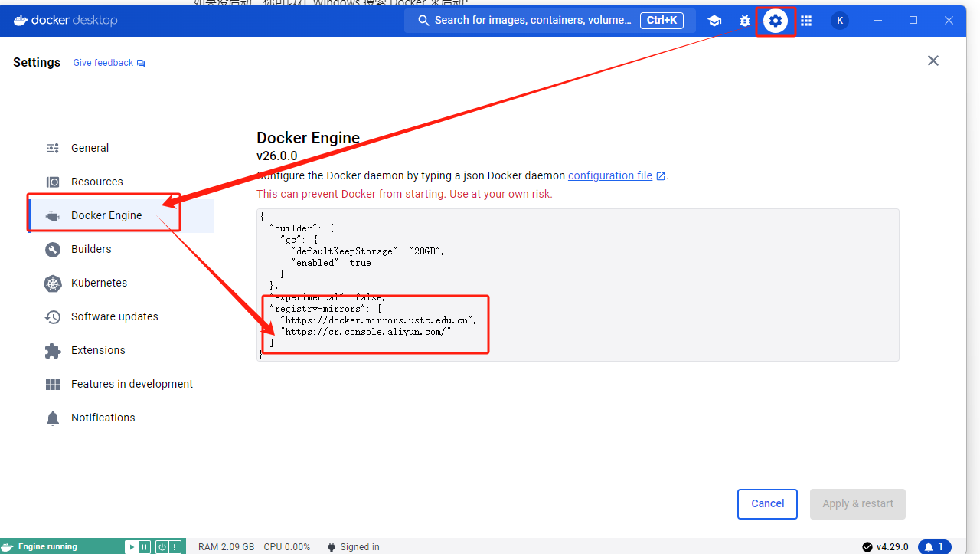Open the account menu avatar K

[840, 21]
